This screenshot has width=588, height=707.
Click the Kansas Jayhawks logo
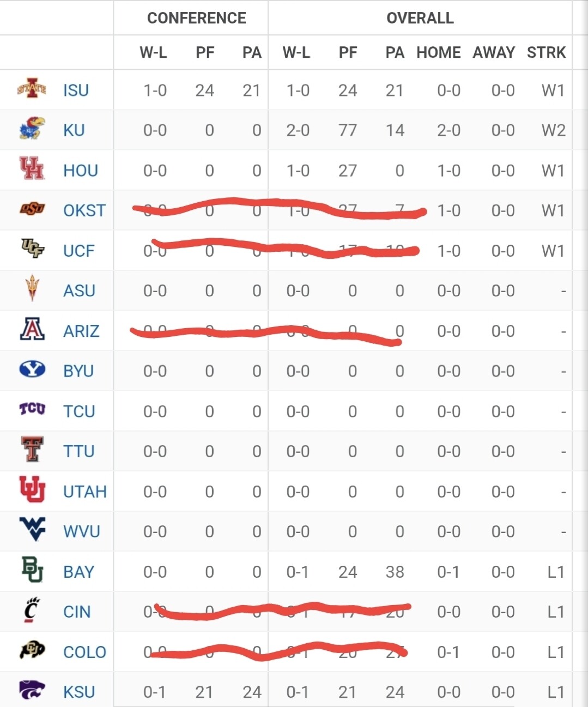[x=32, y=129]
